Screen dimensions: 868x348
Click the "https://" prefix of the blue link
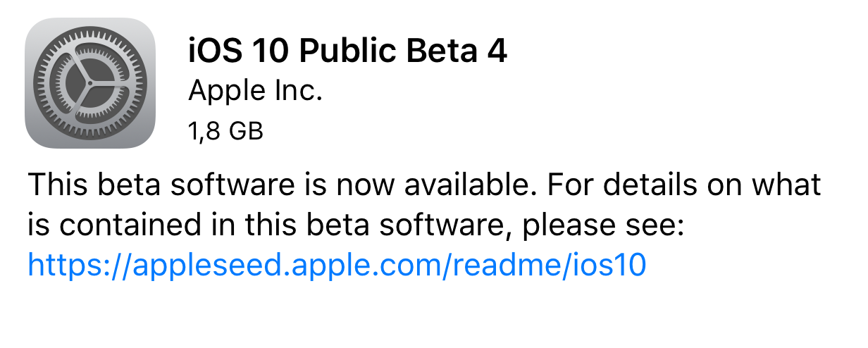tap(68, 265)
